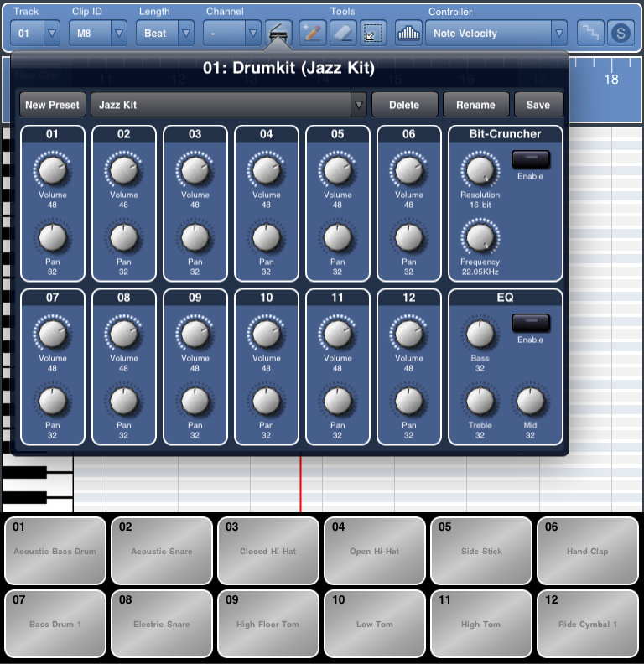Adjust the Bit-Cruncher Resolution knob
The width and height of the screenshot is (644, 664).
(x=480, y=170)
